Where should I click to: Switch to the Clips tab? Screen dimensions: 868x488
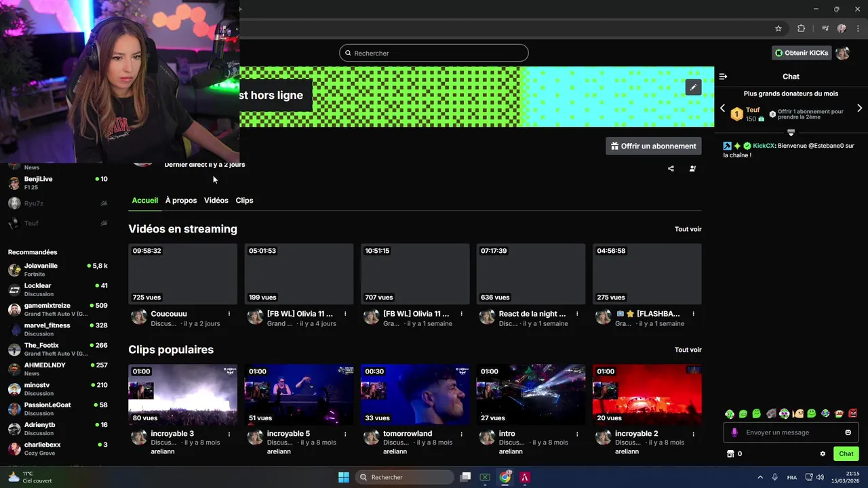pos(244,201)
